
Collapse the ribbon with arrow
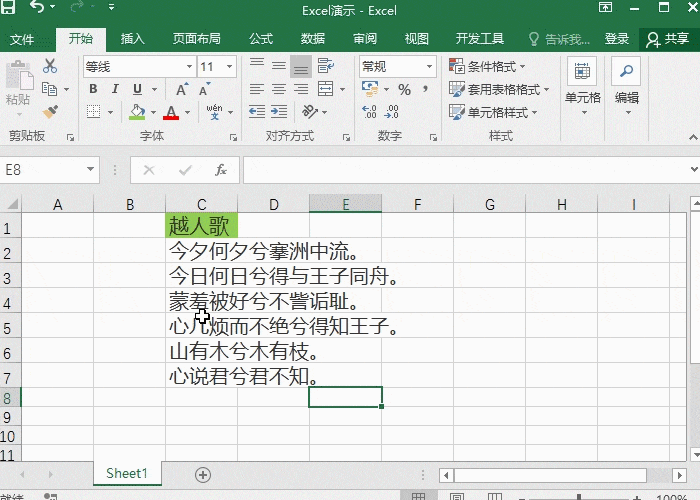[x=693, y=137]
